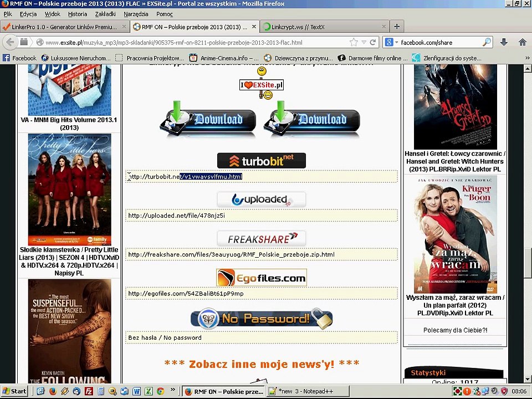Open the Zakładki menu
Image resolution: width=532 pixels, height=399 pixels.
click(x=105, y=14)
